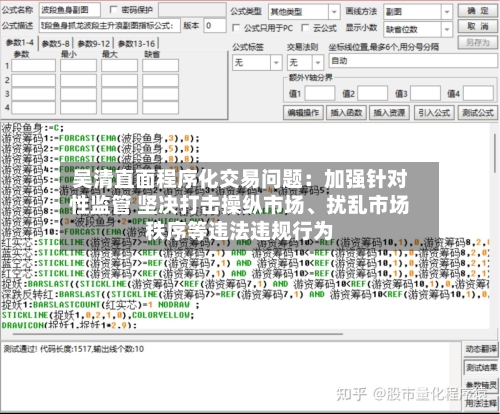The height and width of the screenshot is (414, 500).
Task: Click the code line starting '深跌反转红:BARSLAST'
Action: (245, 294)
